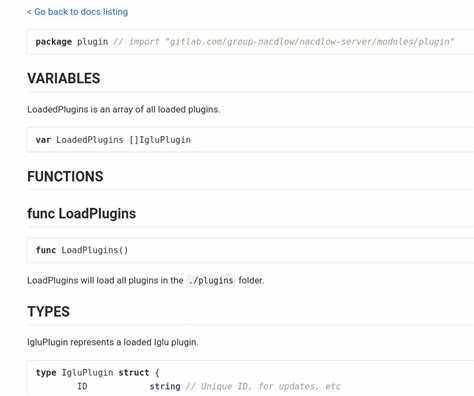Click the 'package' keyword in code block
The height and width of the screenshot is (396, 474).
[54, 42]
